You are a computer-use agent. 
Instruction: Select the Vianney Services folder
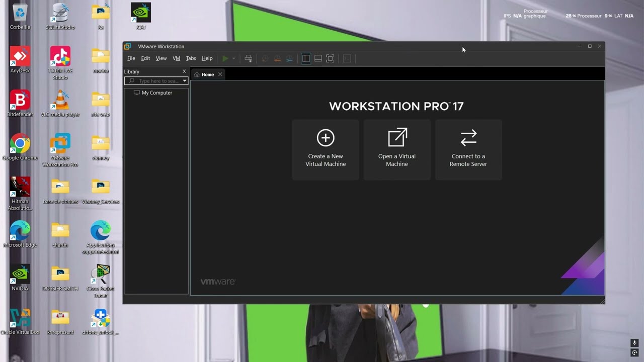[x=101, y=191]
